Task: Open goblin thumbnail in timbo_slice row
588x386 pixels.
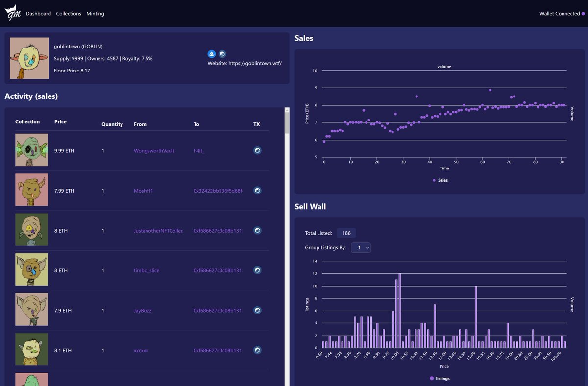Action: (31, 269)
